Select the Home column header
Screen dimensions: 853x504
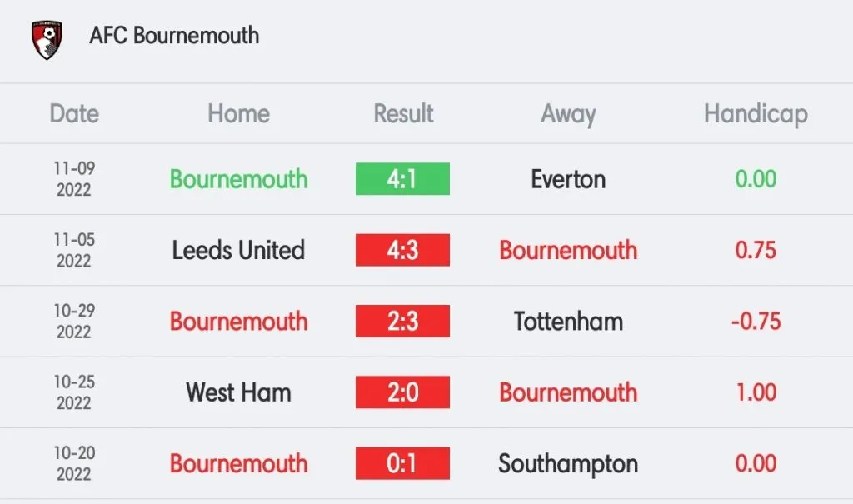[x=238, y=114]
